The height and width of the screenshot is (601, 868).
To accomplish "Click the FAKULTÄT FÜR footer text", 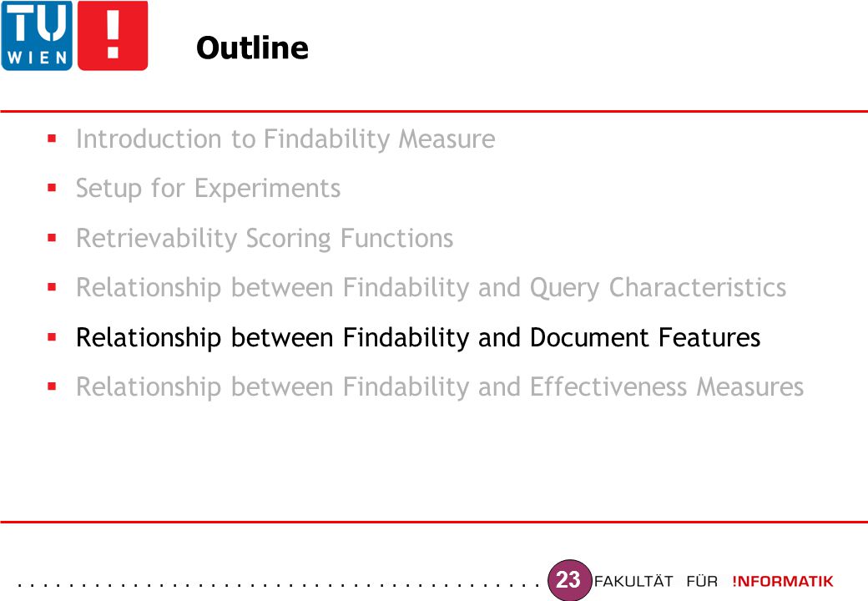I will pyautogui.click(x=655, y=582).
